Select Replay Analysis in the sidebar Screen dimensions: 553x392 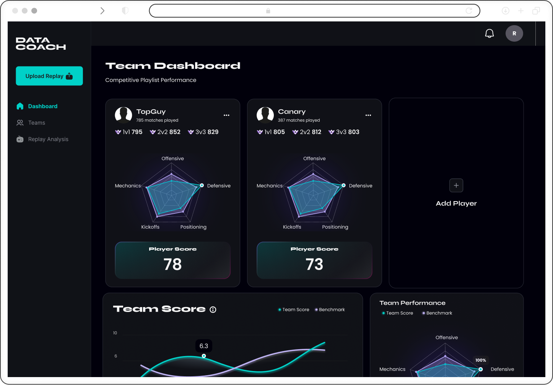[x=48, y=139]
